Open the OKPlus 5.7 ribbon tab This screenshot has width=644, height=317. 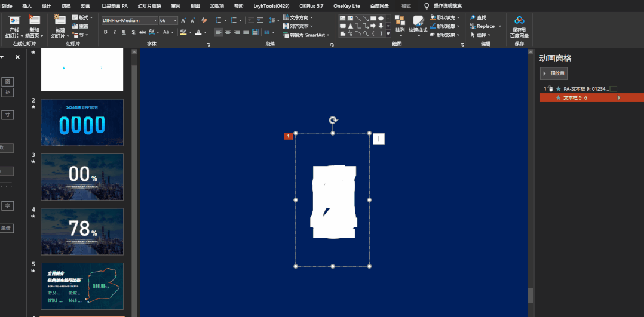pyautogui.click(x=312, y=6)
